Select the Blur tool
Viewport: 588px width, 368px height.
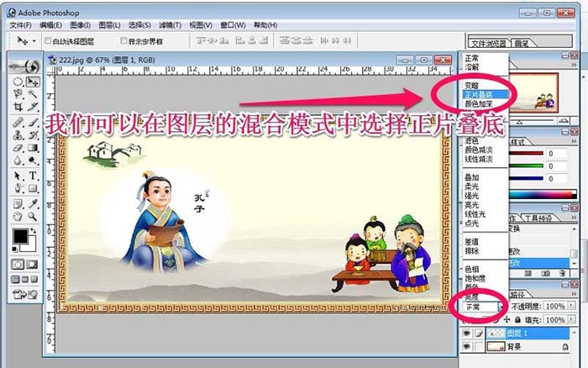pos(18,160)
